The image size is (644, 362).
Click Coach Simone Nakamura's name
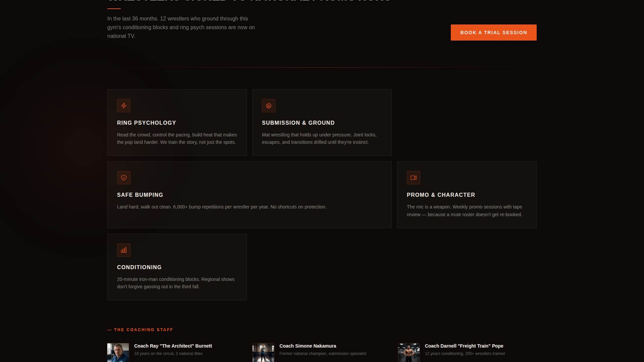[308, 346]
